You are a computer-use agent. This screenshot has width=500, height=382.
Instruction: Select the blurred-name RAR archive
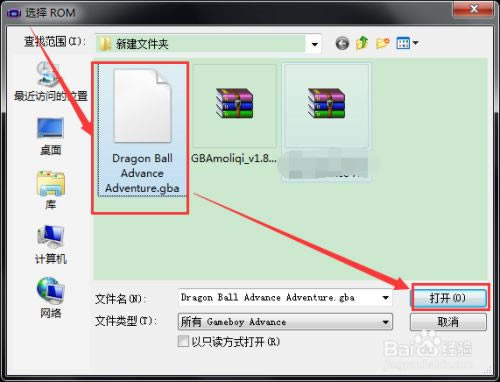click(326, 122)
